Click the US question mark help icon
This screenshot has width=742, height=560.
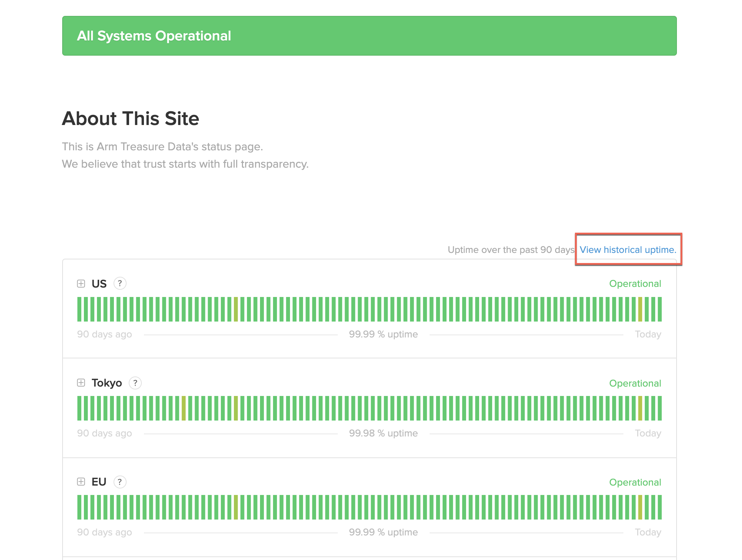coord(120,283)
